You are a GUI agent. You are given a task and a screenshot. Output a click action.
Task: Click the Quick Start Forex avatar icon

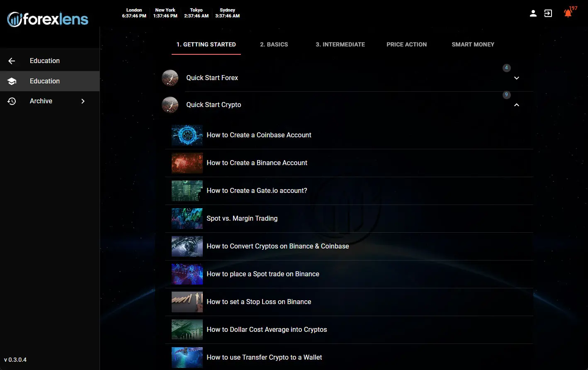point(170,78)
